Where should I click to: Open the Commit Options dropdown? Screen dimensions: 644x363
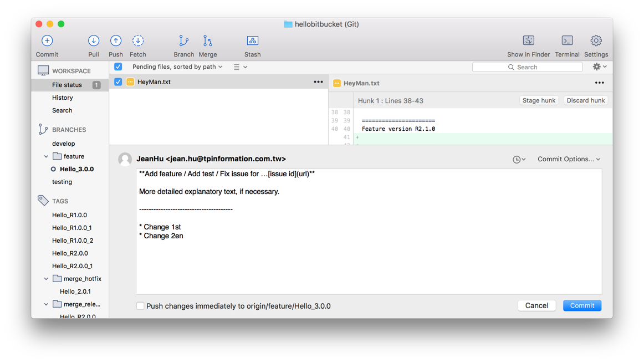coord(569,159)
